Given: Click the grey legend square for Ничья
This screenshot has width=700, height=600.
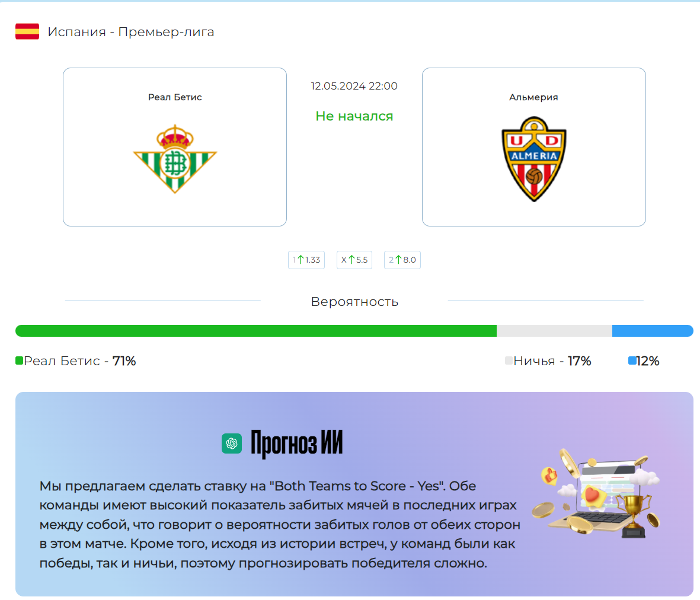Looking at the screenshot, I should coord(509,360).
